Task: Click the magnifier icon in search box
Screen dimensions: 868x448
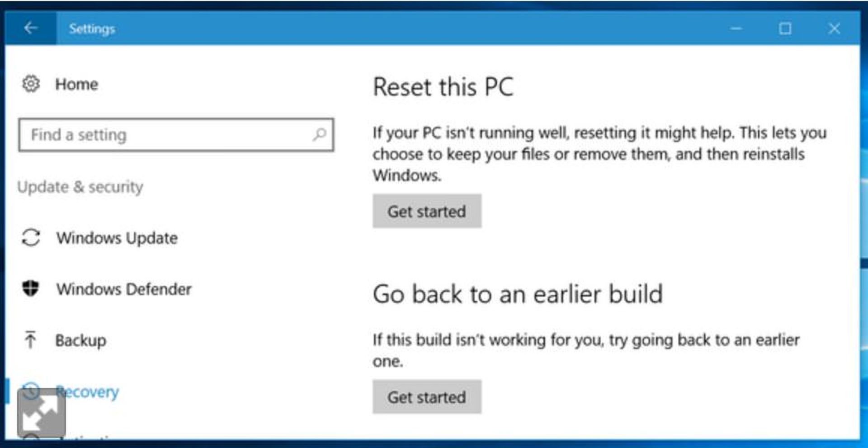Action: [319, 134]
